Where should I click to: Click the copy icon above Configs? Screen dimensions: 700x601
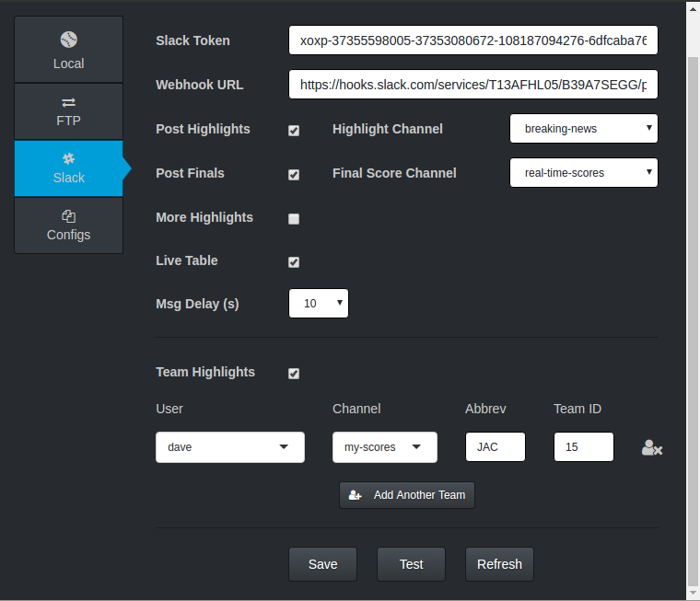point(68,216)
